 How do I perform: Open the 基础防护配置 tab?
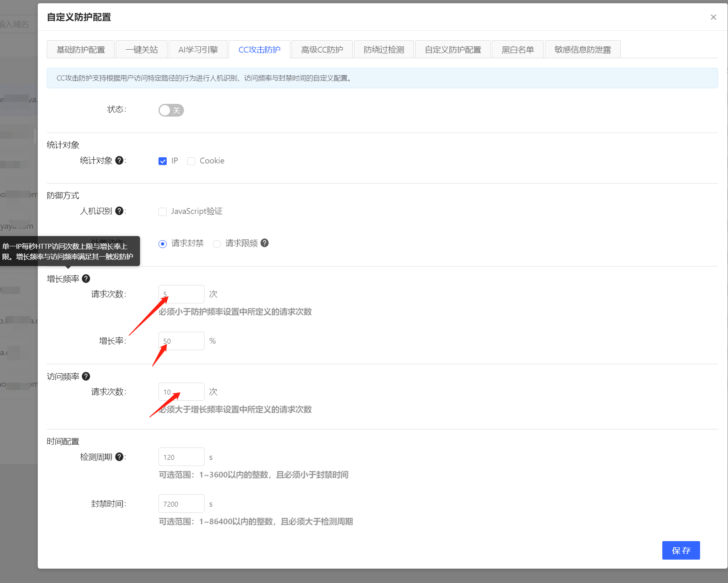pyautogui.click(x=80, y=50)
